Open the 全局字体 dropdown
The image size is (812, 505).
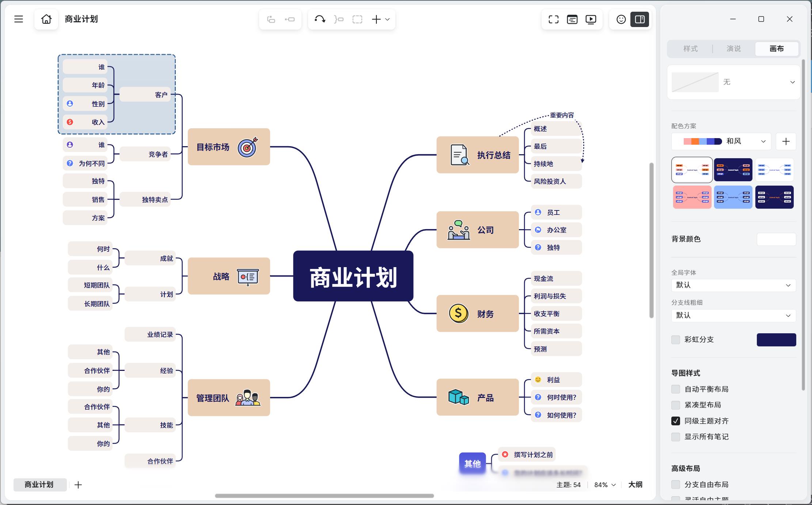point(733,285)
